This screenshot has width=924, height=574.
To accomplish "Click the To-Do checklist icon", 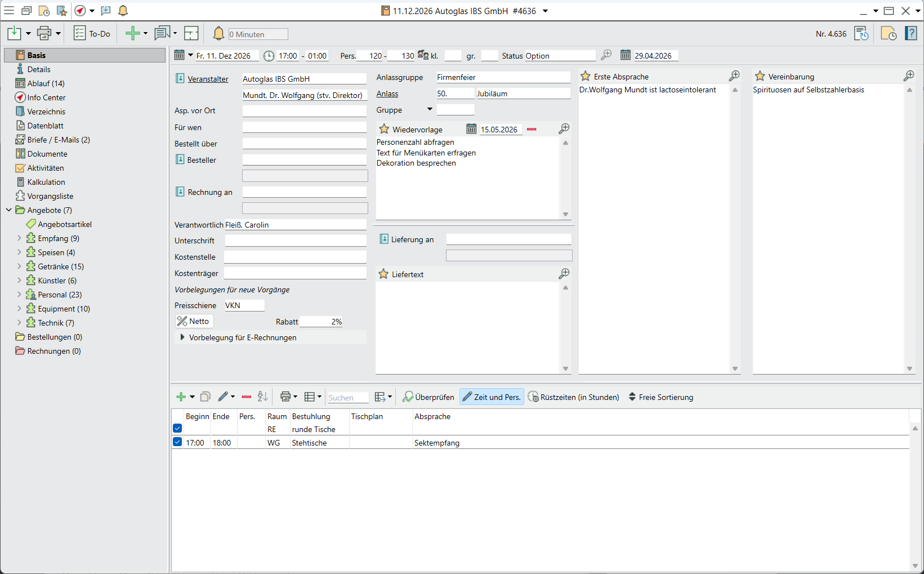I will [79, 34].
